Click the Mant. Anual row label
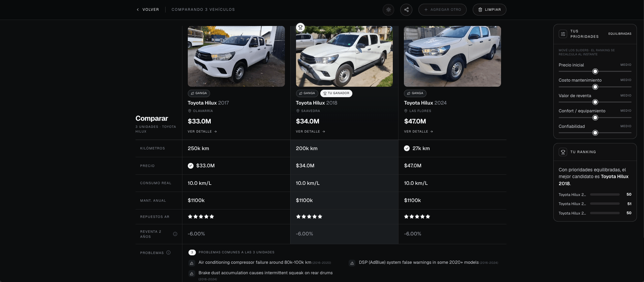Viewport: 644px width, 282px height. tap(153, 201)
